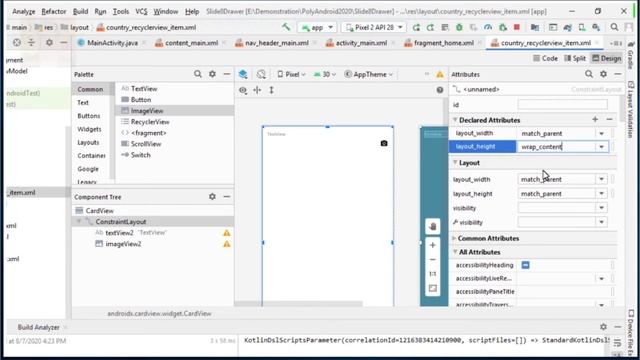Click the 1:1 zoom button
This screenshot has height=360, width=640.
click(x=433, y=274)
